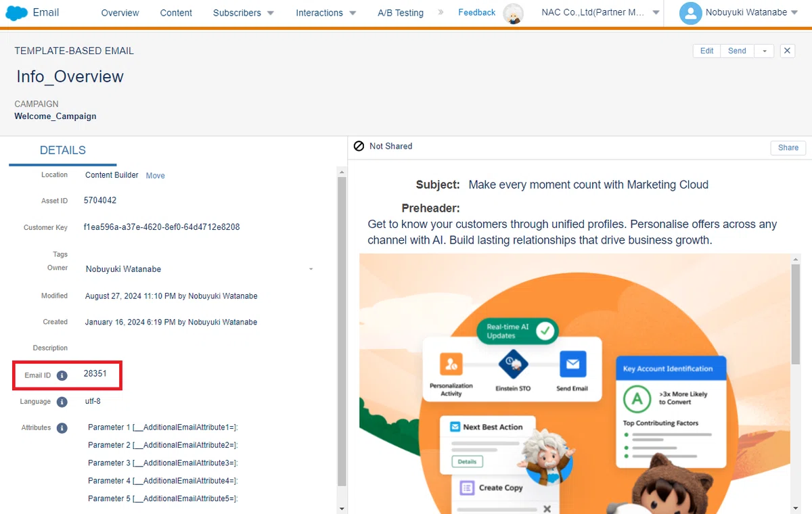
Task: Click the Salesforce cloud logo
Action: (16, 13)
